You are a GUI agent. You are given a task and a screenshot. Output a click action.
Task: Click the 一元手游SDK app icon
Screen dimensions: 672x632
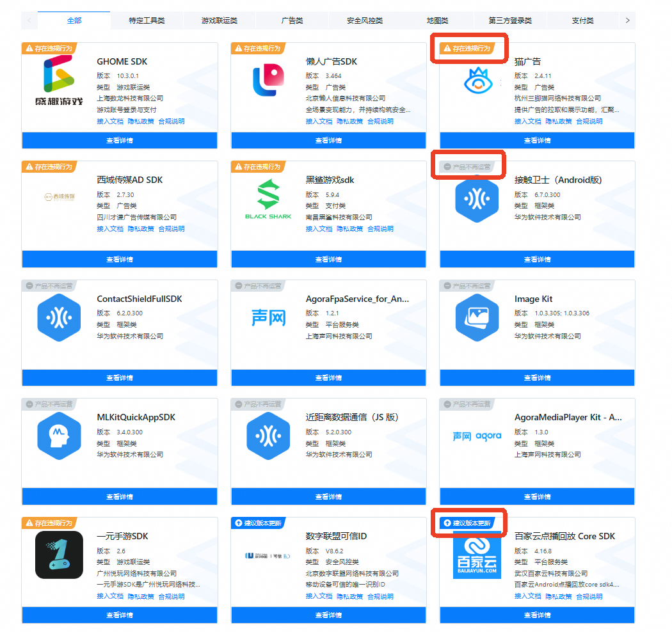click(59, 555)
